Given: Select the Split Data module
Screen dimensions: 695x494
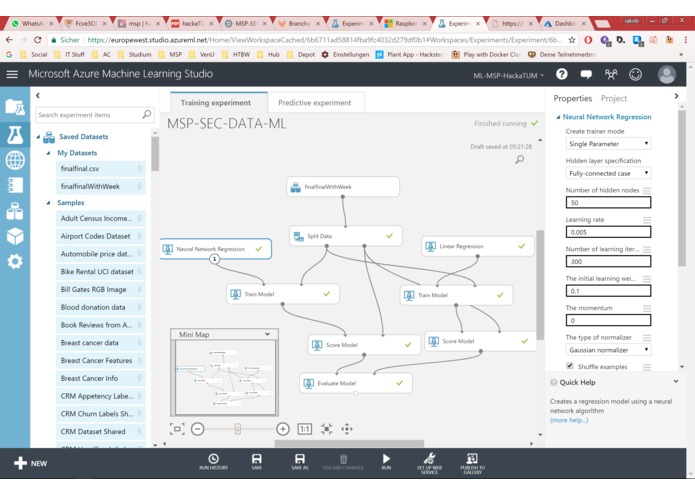Looking at the screenshot, I should point(345,236).
